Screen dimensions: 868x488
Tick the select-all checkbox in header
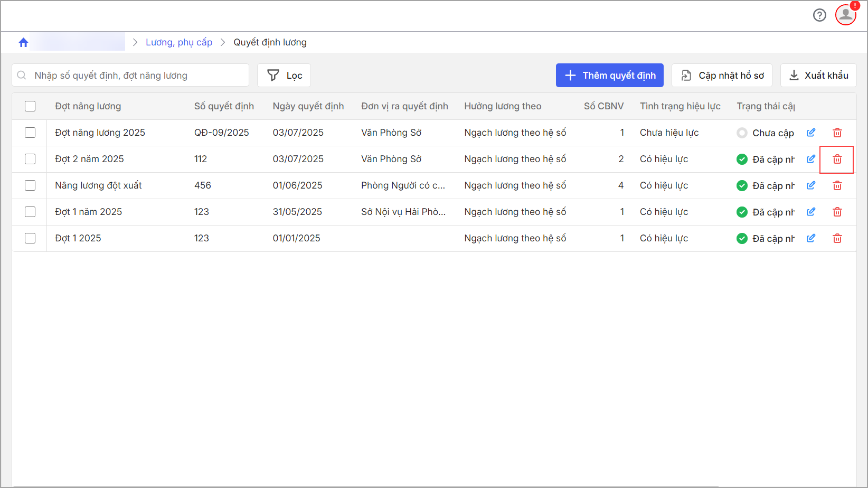pyautogui.click(x=30, y=106)
